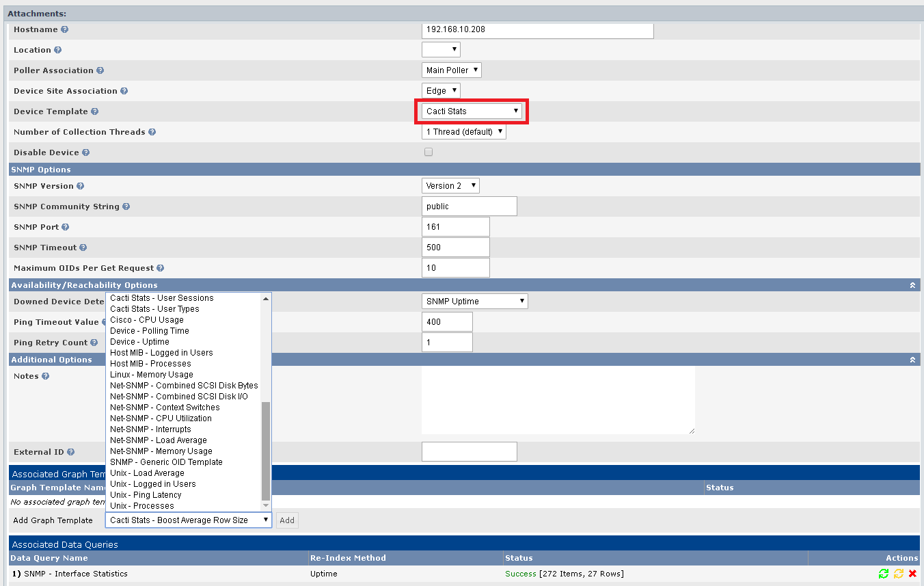
Task: Open the SNMP Version dropdown
Action: click(x=450, y=185)
